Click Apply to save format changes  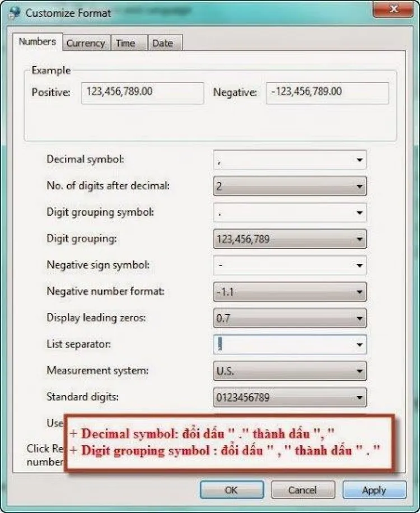coord(374,490)
